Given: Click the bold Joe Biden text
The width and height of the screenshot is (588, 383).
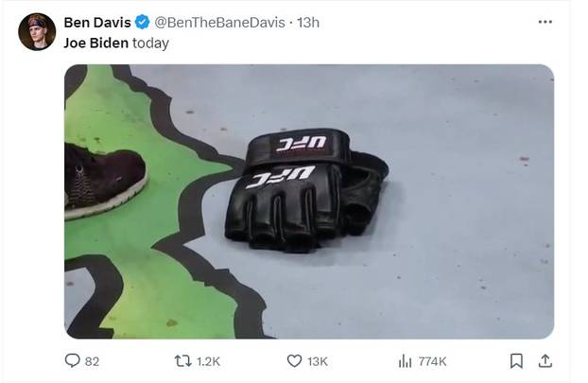Looking at the screenshot, I should click(96, 43).
